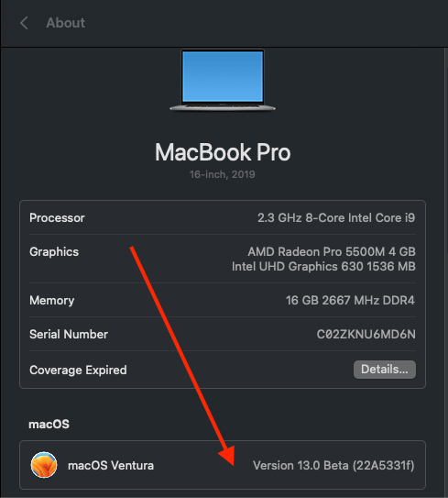Select the MacBook Pro name heading
Viewport: 448px width, 498px height.
point(223,152)
